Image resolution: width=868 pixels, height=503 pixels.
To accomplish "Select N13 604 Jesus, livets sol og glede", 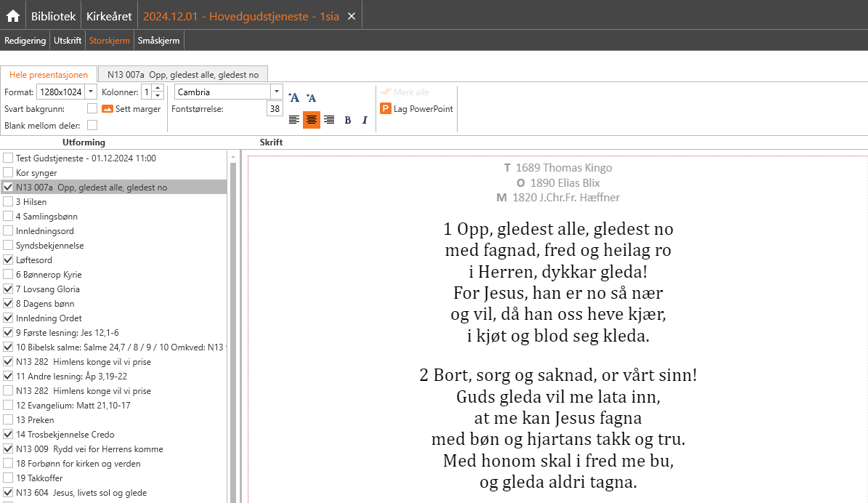I will click(x=114, y=493).
